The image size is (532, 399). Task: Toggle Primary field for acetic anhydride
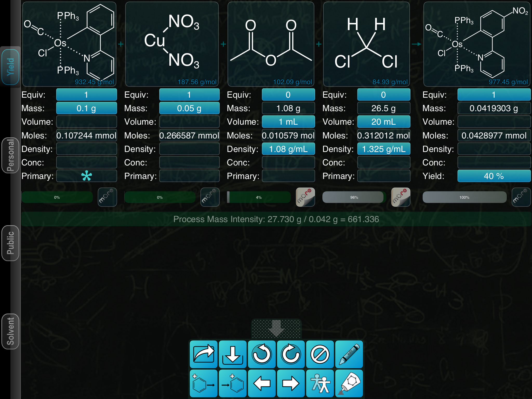click(x=288, y=176)
